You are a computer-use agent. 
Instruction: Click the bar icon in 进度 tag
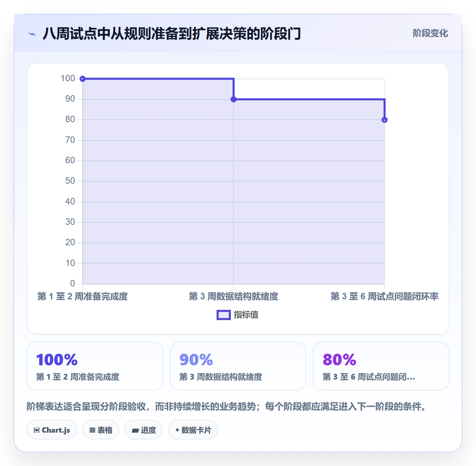[135, 431]
